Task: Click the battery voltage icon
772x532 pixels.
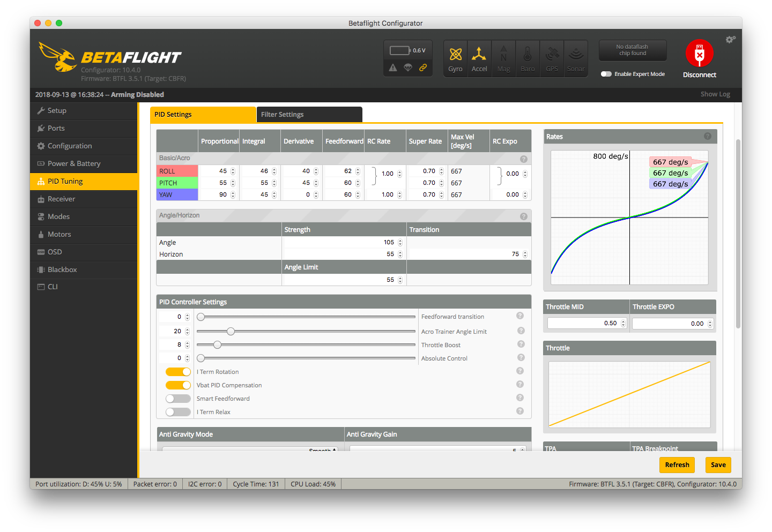Action: (x=400, y=50)
